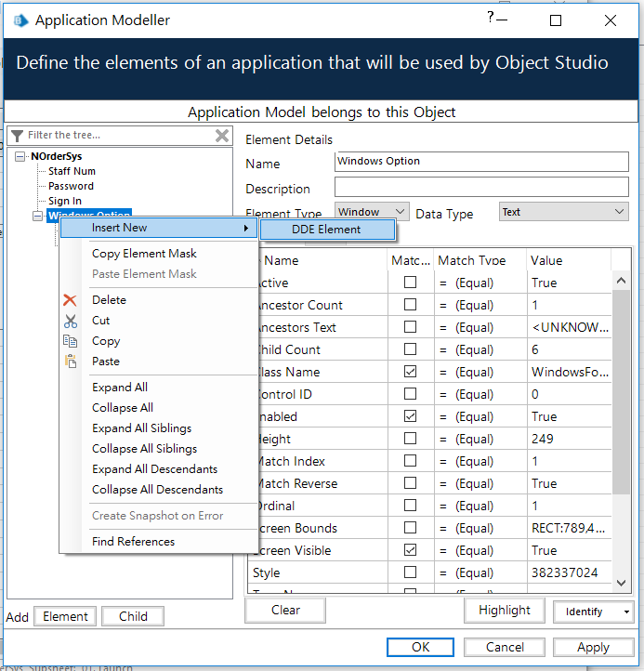Click the Filter the tree field

[x=120, y=136]
